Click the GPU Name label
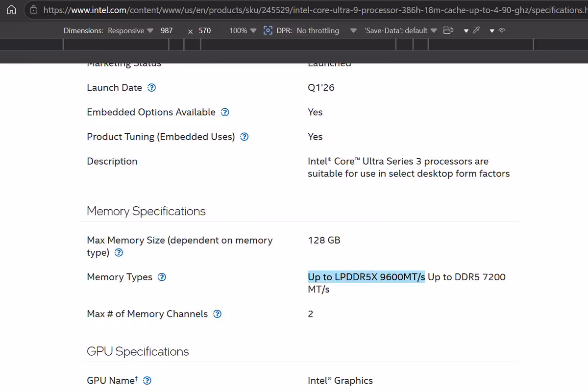 112,381
